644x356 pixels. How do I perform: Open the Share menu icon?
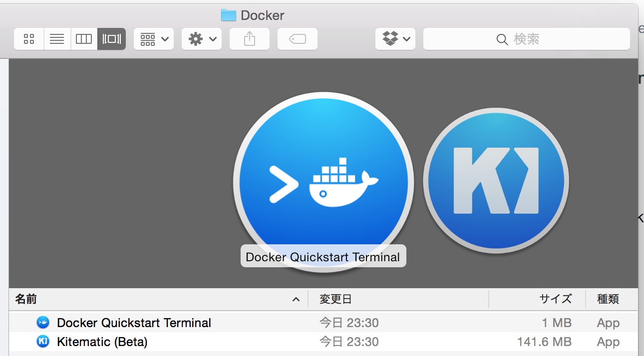click(x=249, y=39)
